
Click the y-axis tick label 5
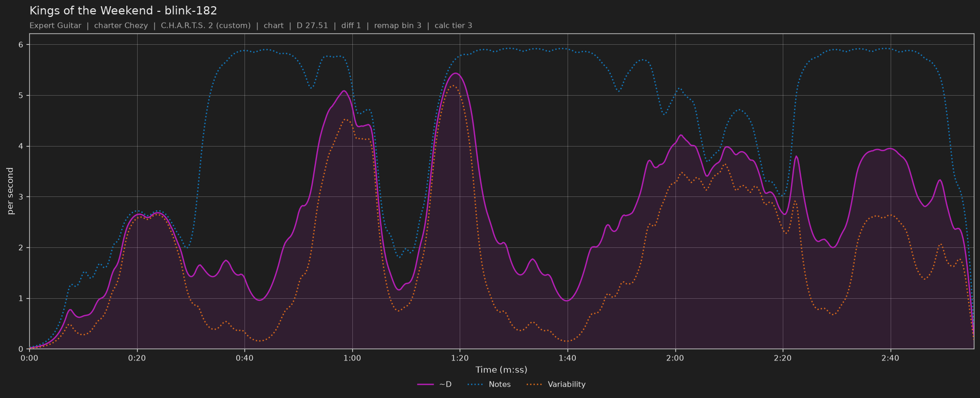[21, 96]
